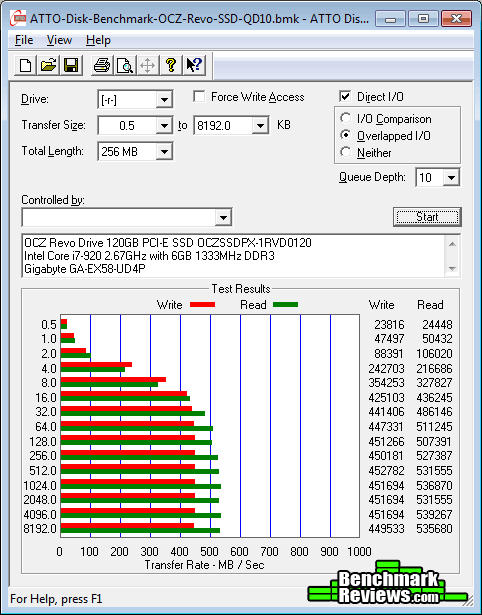Click the green read bar for 1024.0
482x615 pixels.
click(141, 486)
